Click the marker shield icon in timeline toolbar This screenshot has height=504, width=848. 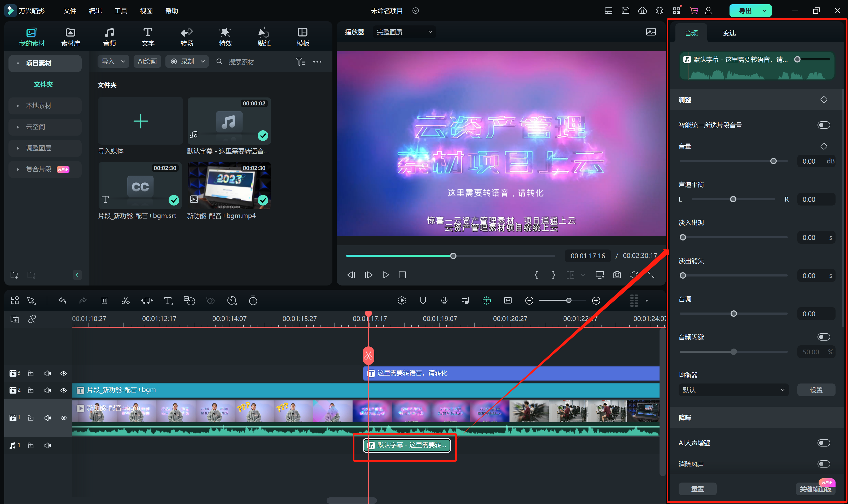[423, 300]
